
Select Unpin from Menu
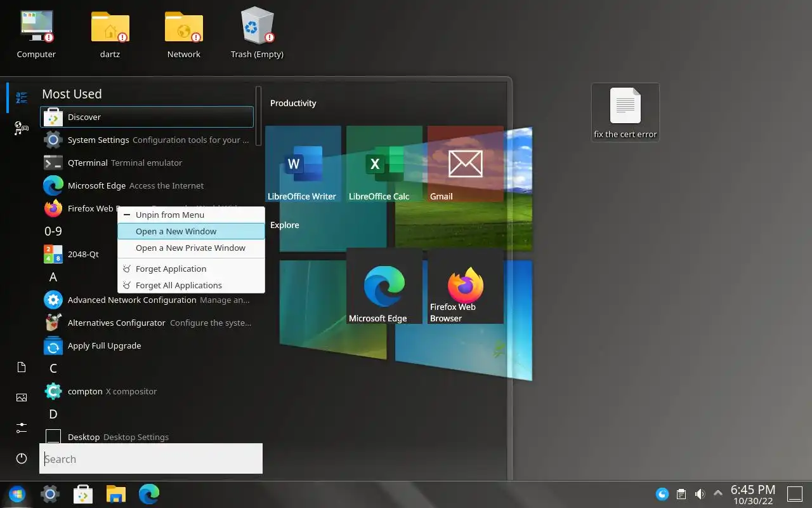click(x=191, y=215)
